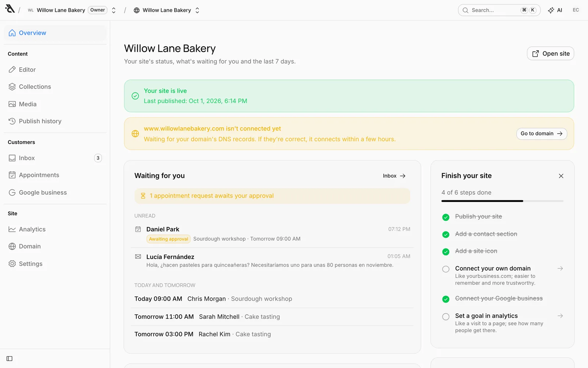
Task: Open Domain in the sidebar
Action: (x=55, y=246)
